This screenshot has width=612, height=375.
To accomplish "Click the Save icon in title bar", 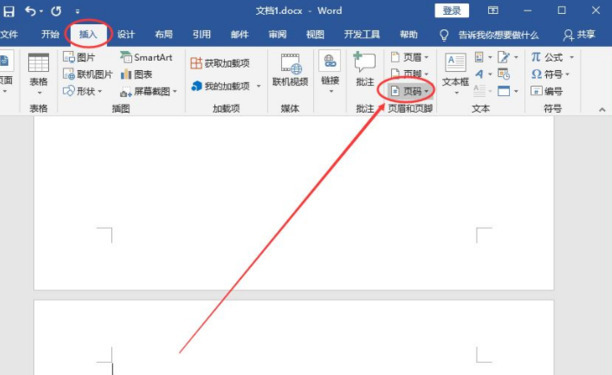I will pos(9,11).
